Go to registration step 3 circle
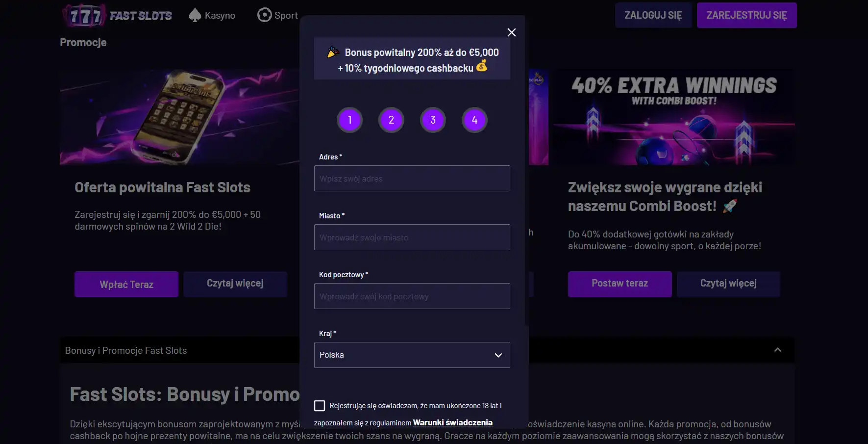 (433, 120)
